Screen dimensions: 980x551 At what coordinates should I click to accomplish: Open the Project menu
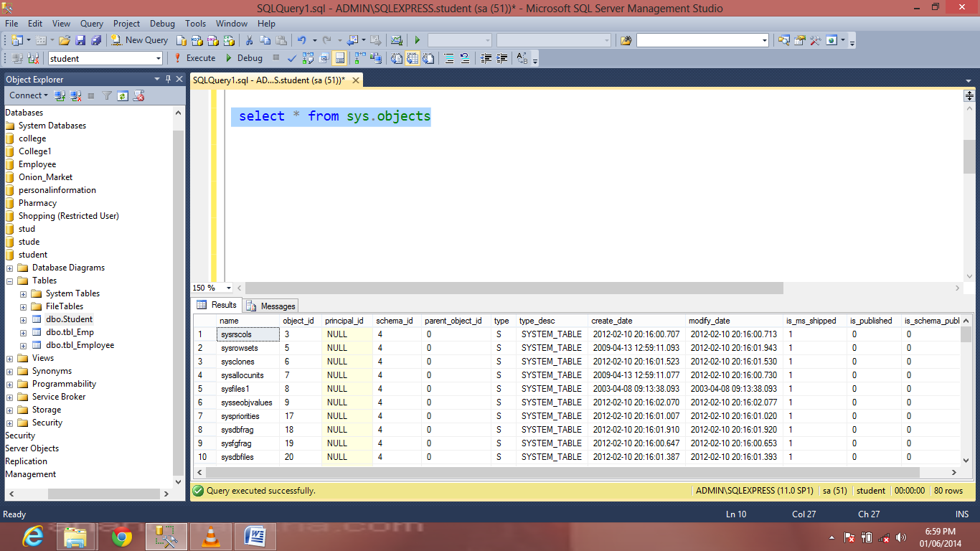pos(127,24)
